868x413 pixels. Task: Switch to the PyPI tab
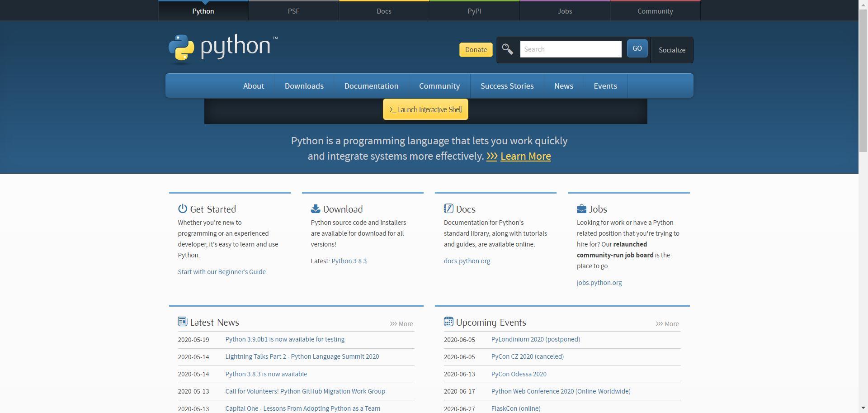coord(474,11)
